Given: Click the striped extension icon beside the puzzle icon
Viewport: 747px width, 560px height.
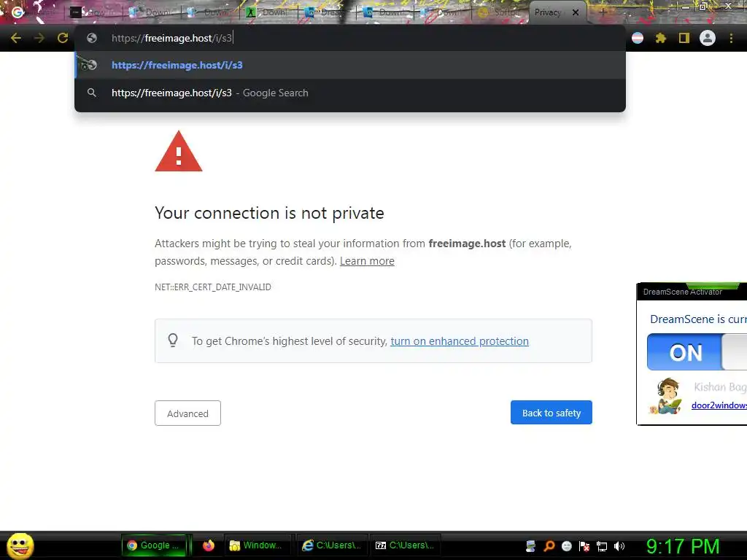Looking at the screenshot, I should [638, 38].
